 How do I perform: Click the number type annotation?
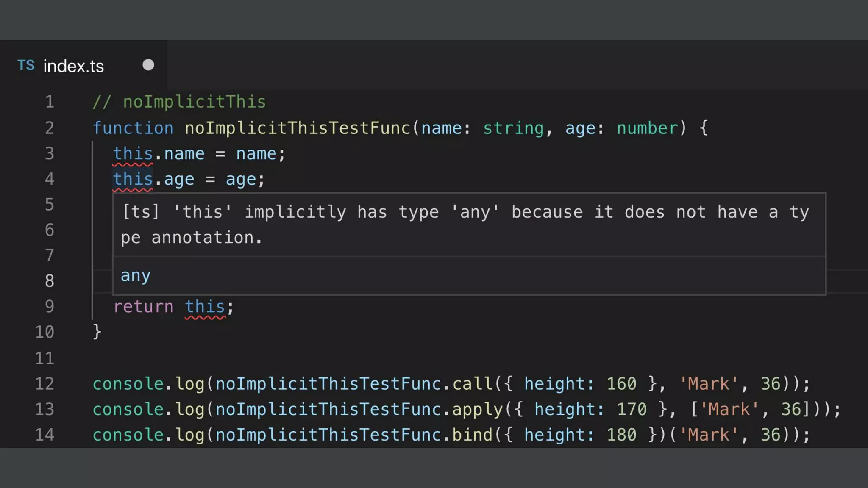pyautogui.click(x=647, y=128)
